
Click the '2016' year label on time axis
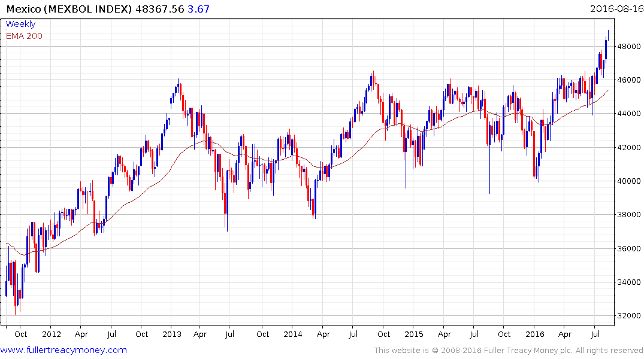click(535, 334)
